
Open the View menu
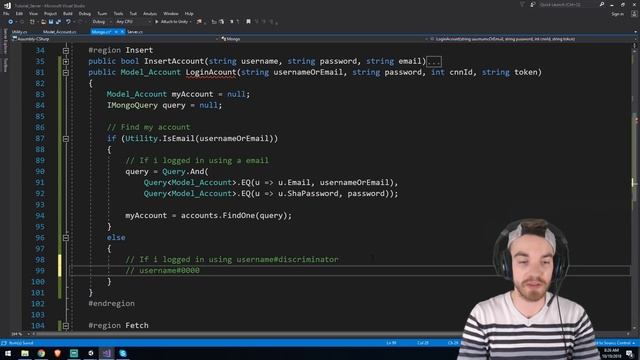click(33, 13)
